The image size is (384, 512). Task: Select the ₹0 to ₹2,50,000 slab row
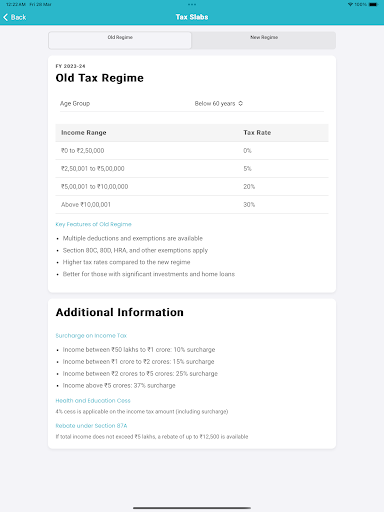192,151
